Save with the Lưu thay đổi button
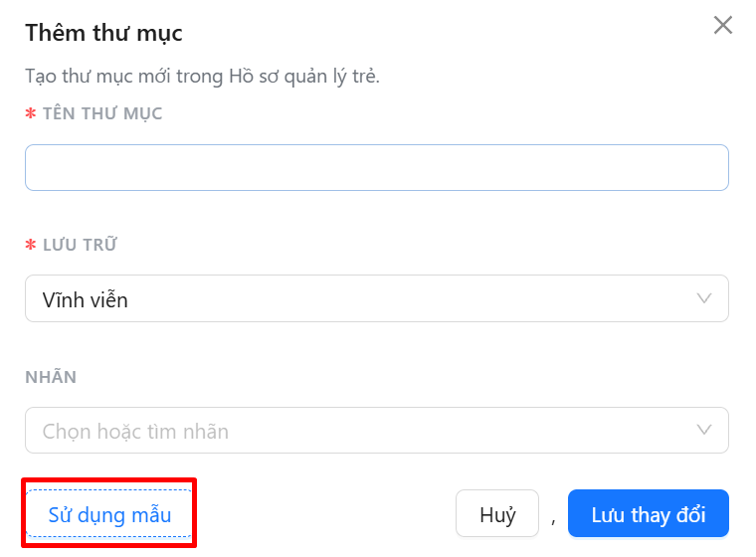The image size is (756, 557). coord(648,513)
